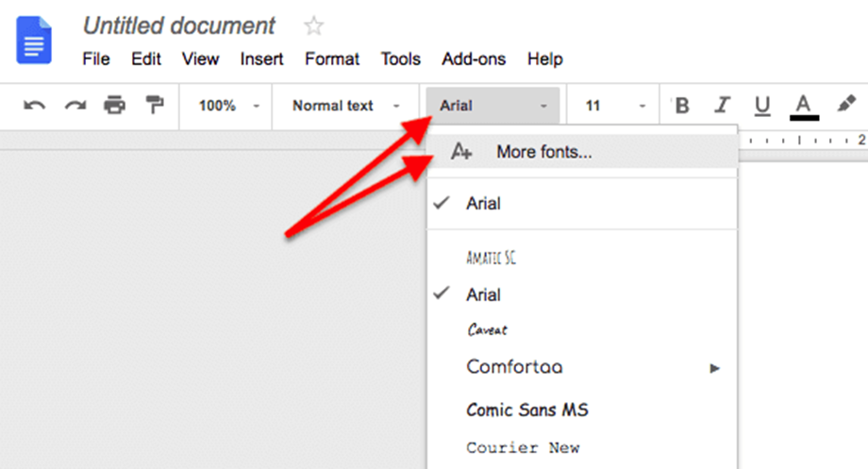Choose More fonts... option

click(582, 151)
